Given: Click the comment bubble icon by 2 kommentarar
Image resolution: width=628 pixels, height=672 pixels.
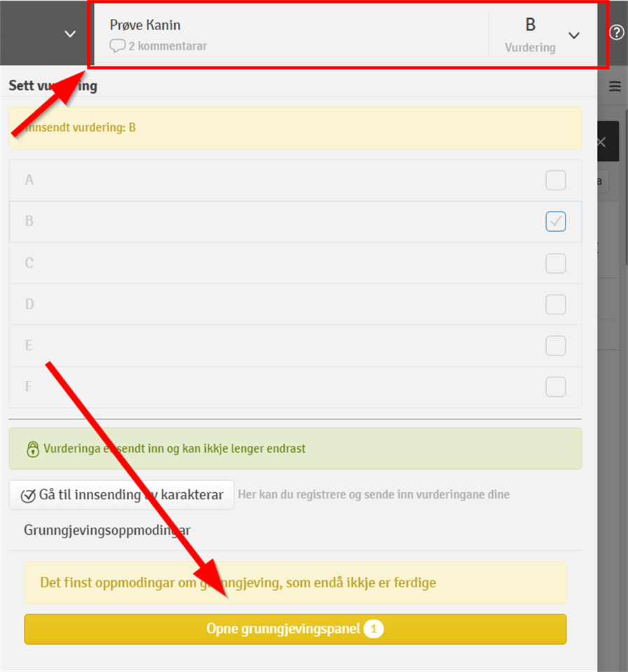Looking at the screenshot, I should [x=117, y=46].
